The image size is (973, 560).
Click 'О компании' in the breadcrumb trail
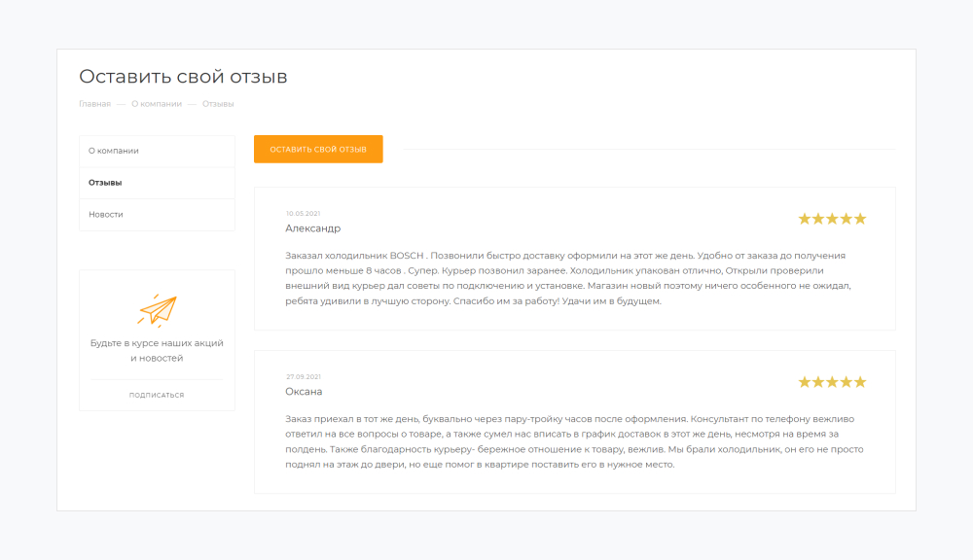(x=157, y=104)
